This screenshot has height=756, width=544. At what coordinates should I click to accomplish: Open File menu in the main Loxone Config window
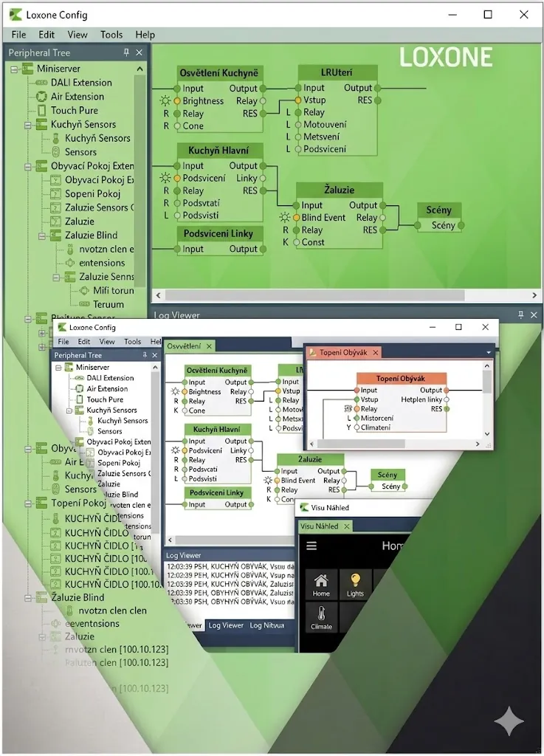(18, 35)
